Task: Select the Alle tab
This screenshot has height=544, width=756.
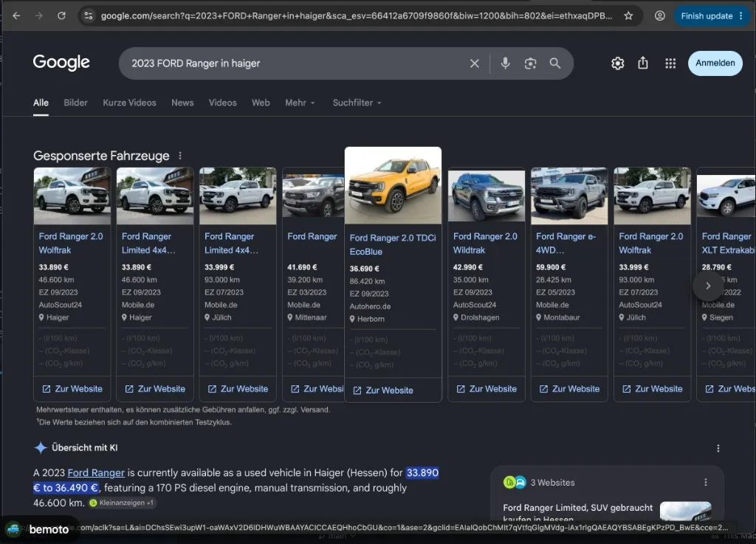Action: point(41,103)
